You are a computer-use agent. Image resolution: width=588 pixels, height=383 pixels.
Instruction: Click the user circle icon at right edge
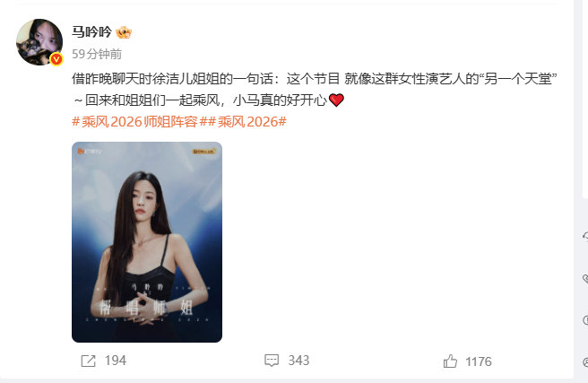585,362
